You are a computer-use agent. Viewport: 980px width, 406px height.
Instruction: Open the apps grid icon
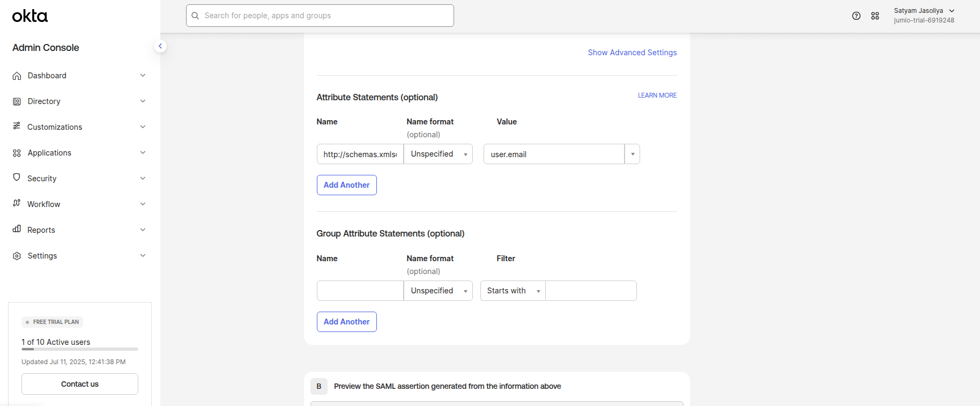tap(875, 16)
